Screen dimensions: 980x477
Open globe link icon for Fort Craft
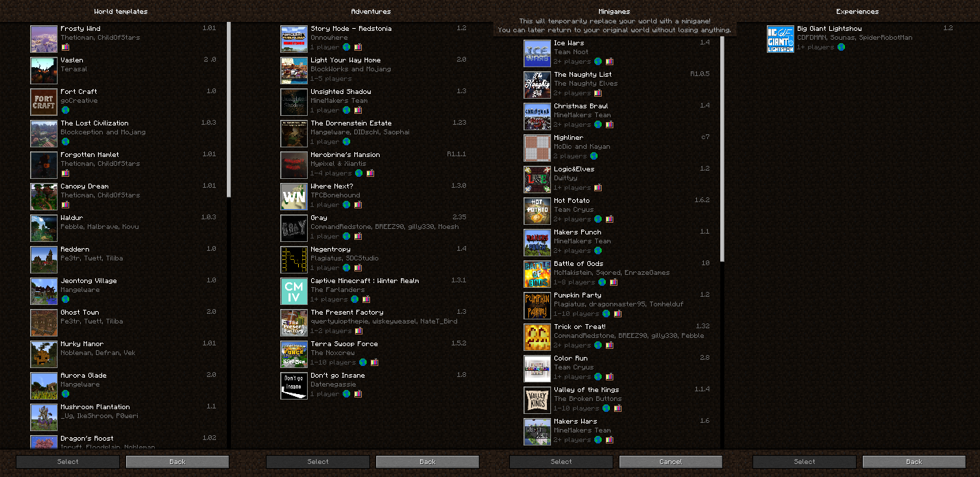(65, 110)
